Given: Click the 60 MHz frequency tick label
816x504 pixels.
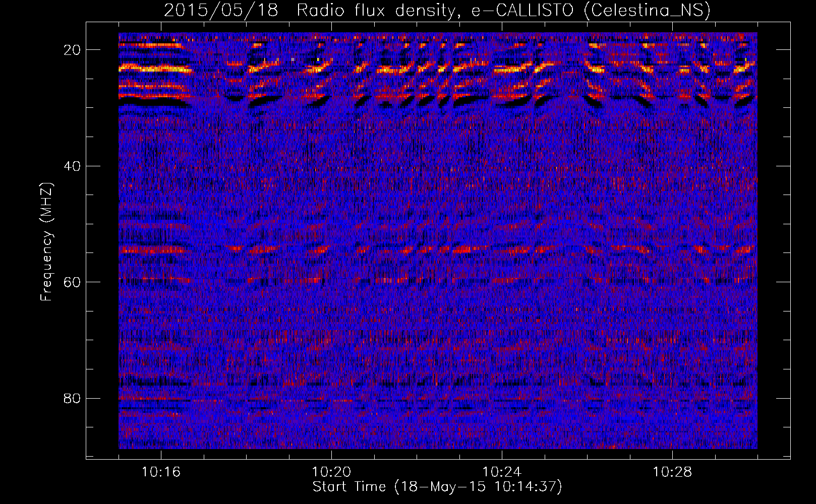Looking at the screenshot, I should point(72,282).
